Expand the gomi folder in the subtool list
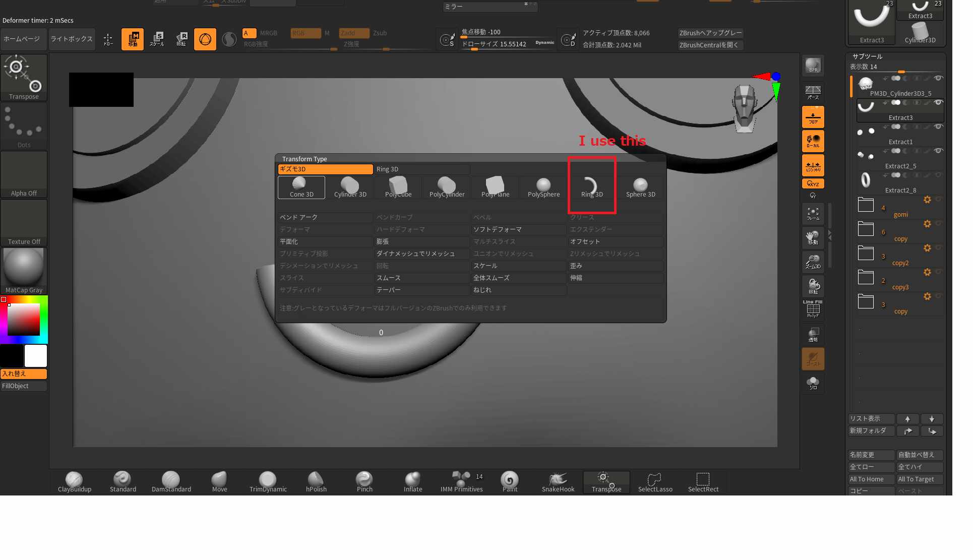Viewport: 973px width, 560px height. click(866, 205)
